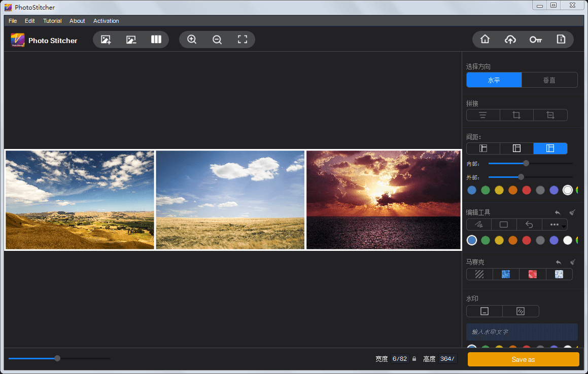Viewport: 588px width, 374px height.
Task: Select 垂直 vertical direction
Action: (549, 80)
